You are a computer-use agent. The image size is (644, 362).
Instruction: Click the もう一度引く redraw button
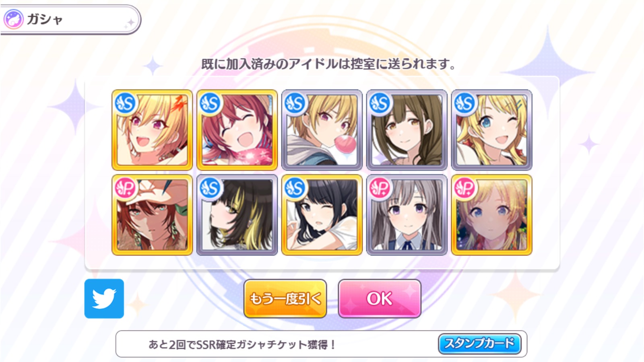click(285, 298)
